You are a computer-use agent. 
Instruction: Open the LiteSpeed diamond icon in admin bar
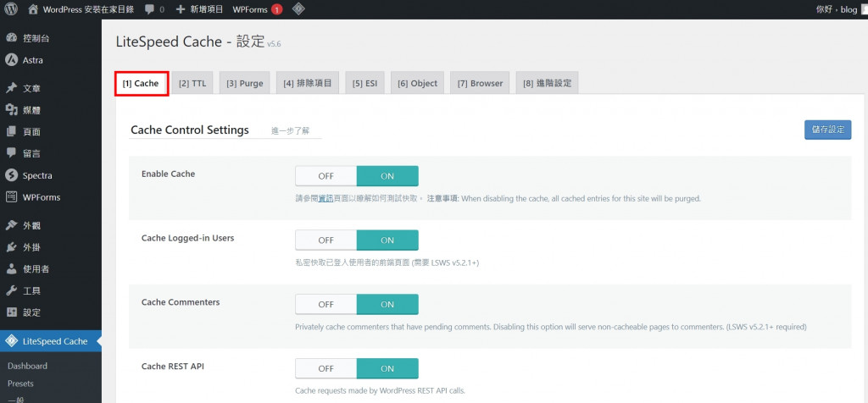tap(298, 9)
